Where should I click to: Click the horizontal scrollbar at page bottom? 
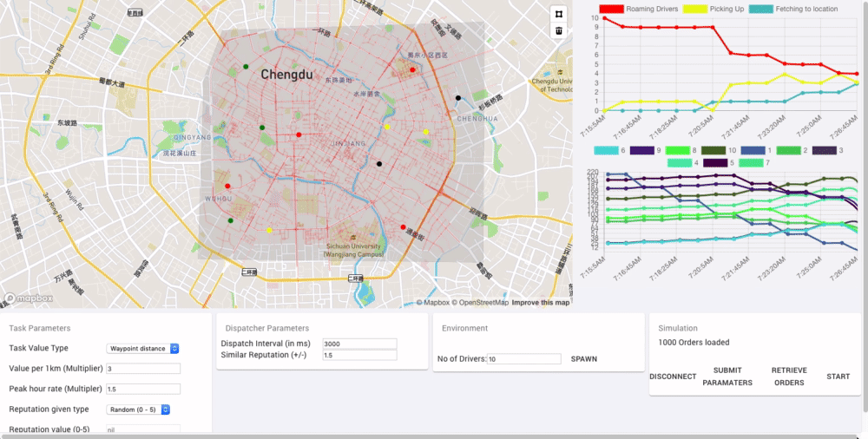(431, 436)
